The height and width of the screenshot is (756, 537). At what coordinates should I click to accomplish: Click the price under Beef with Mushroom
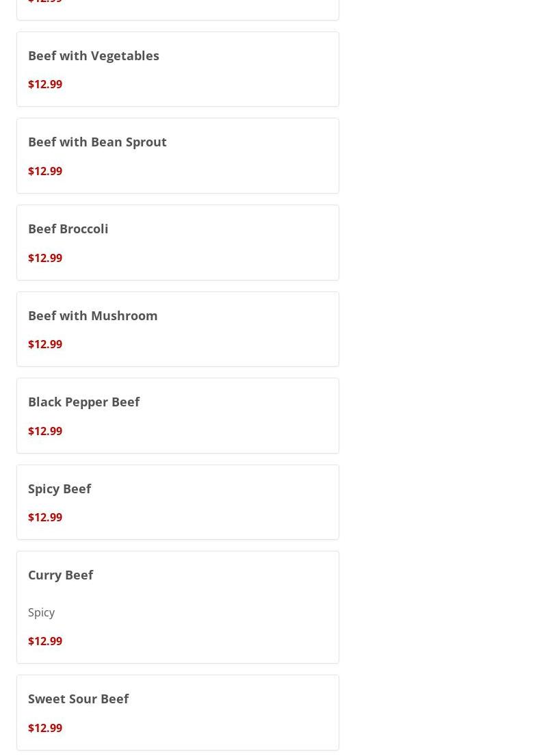coord(45,344)
